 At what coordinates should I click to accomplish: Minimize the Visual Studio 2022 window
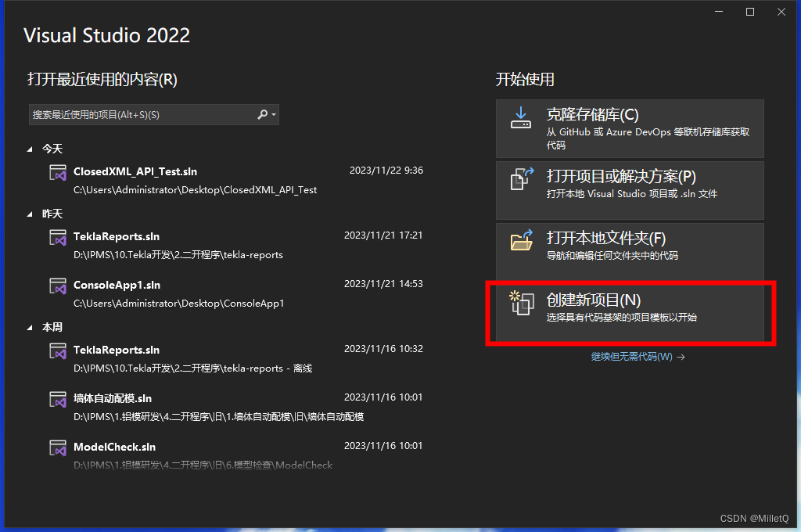click(719, 12)
